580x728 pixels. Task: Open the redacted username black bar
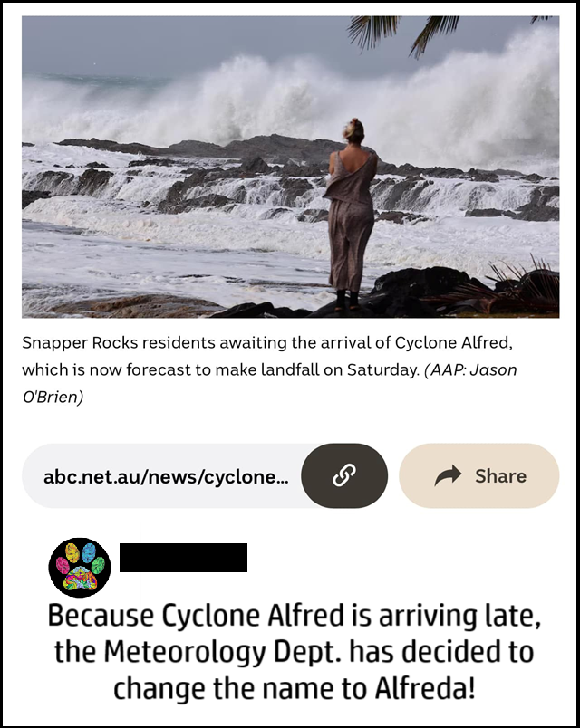click(183, 557)
